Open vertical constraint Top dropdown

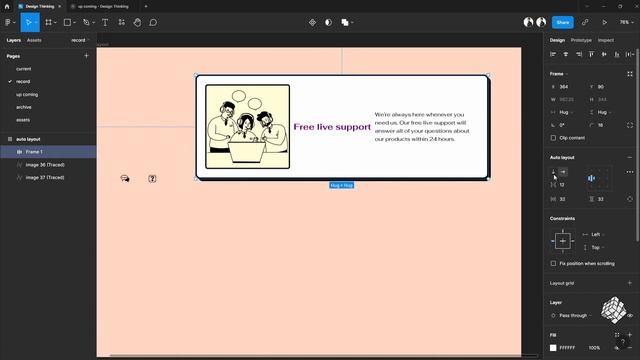(598, 247)
